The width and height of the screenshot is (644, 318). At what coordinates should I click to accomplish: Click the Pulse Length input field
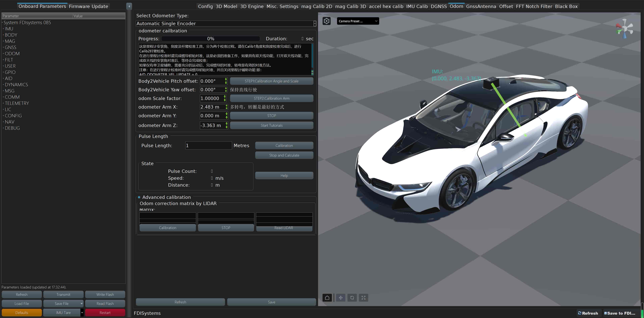click(208, 145)
